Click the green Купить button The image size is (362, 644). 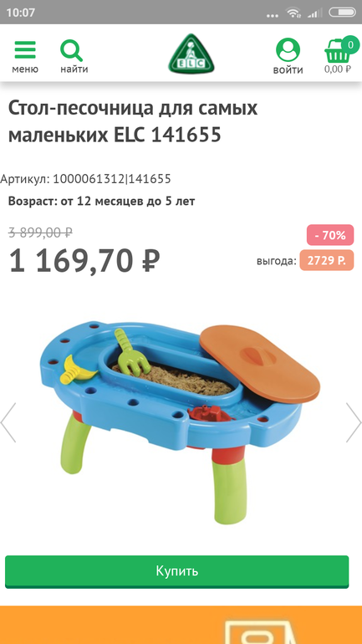[177, 571]
